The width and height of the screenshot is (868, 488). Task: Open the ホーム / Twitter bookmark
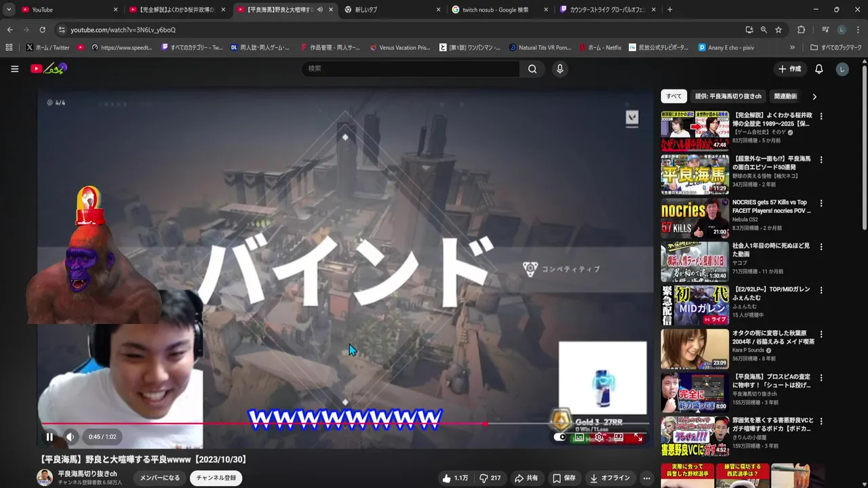click(47, 47)
